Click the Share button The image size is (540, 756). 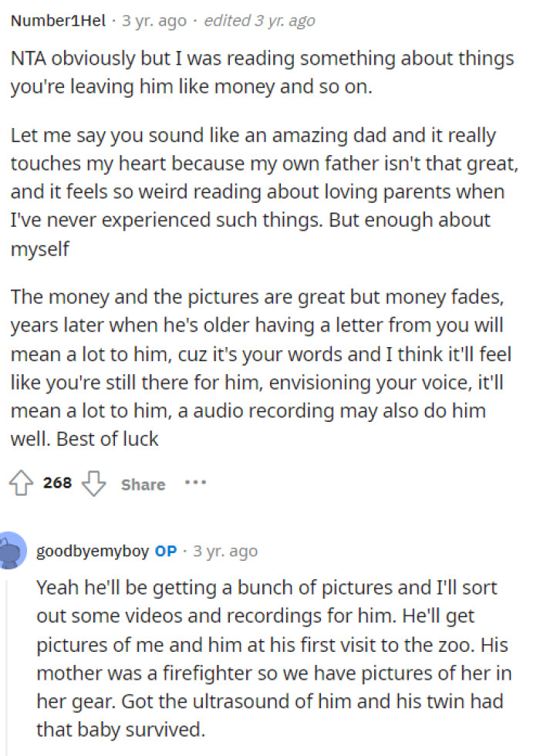pos(142,484)
